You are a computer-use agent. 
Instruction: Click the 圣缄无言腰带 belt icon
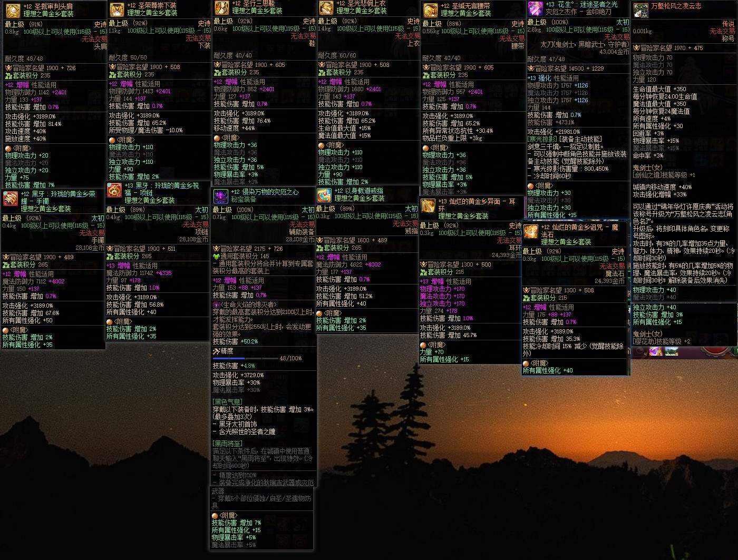pyautogui.click(x=430, y=11)
